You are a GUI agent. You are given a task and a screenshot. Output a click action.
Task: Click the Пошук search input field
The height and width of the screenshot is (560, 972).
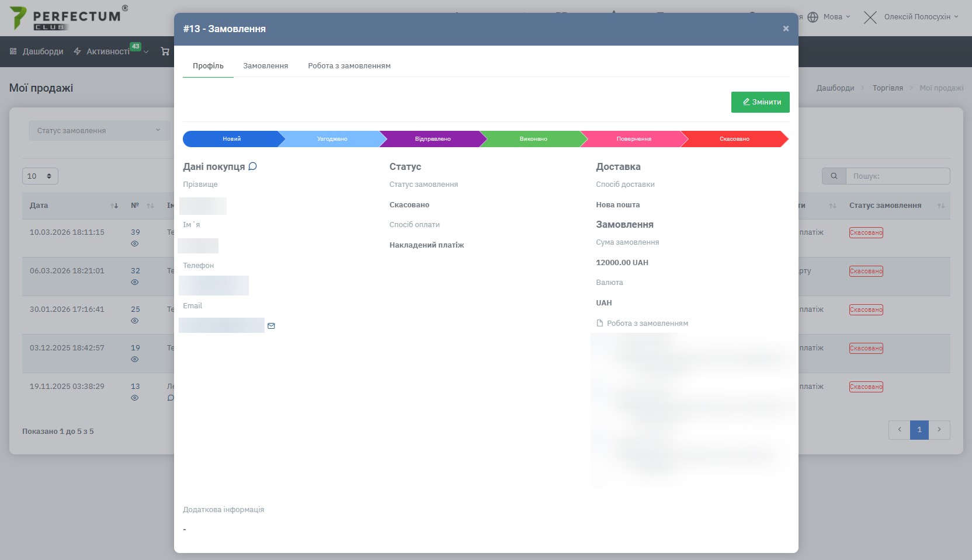pyautogui.click(x=897, y=176)
